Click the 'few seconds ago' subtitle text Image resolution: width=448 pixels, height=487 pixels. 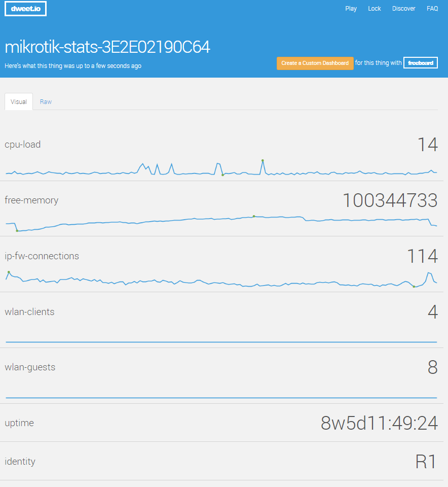point(73,66)
